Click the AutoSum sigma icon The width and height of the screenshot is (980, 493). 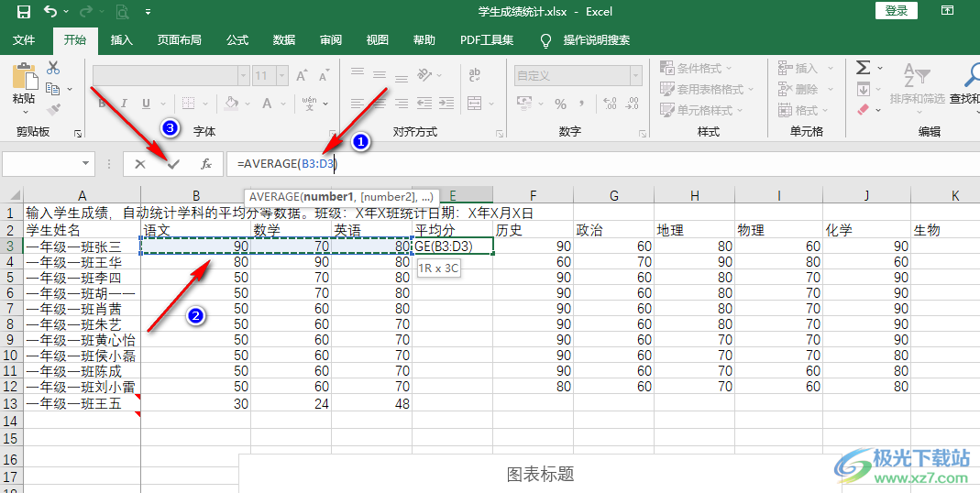(x=864, y=68)
